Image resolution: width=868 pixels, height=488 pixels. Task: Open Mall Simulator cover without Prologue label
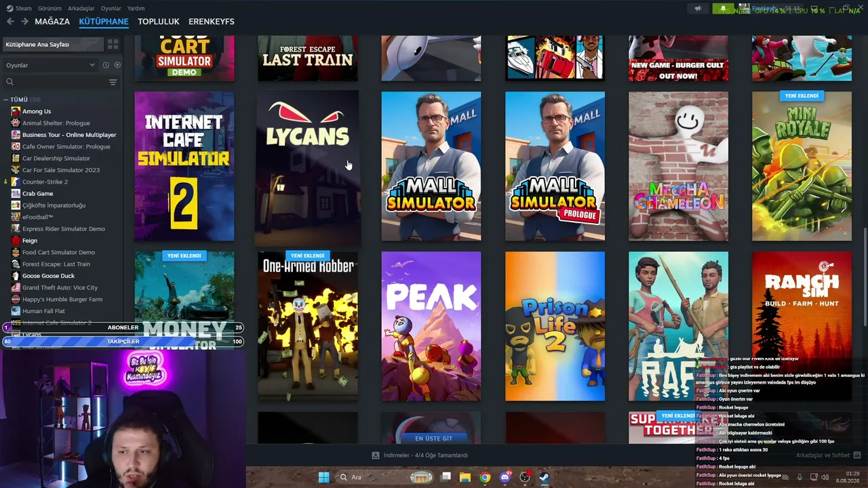tap(431, 166)
